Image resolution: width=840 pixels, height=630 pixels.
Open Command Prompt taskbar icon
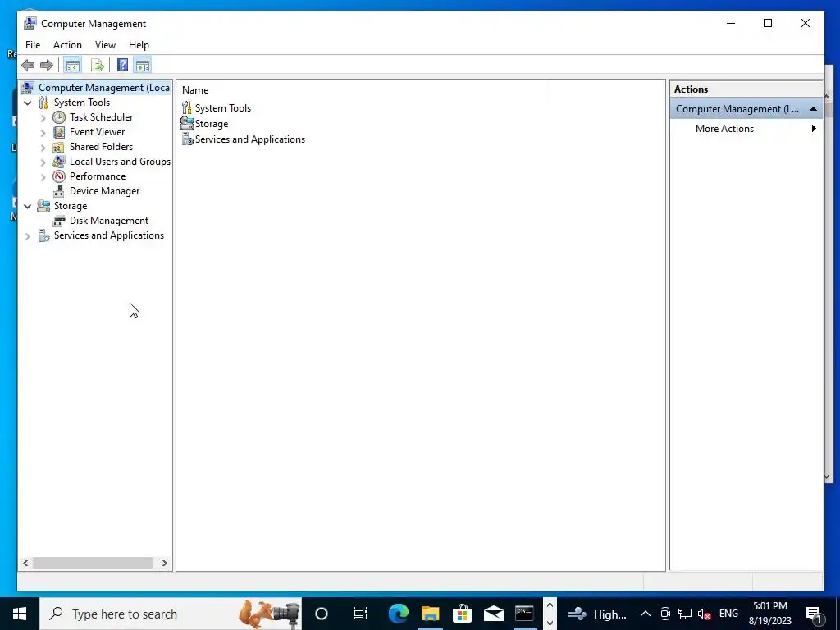(x=524, y=614)
